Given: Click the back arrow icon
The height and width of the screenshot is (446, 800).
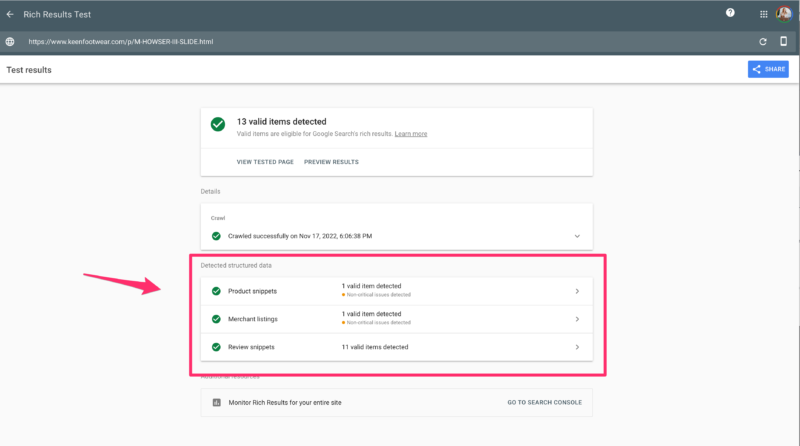Looking at the screenshot, I should coord(10,14).
